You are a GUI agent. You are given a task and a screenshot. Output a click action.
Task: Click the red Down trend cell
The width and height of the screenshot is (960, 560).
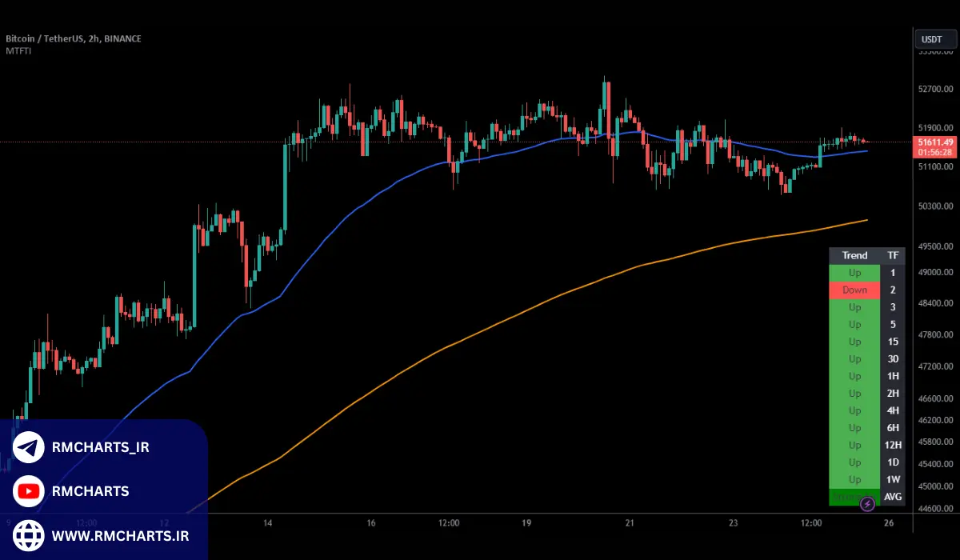point(854,290)
